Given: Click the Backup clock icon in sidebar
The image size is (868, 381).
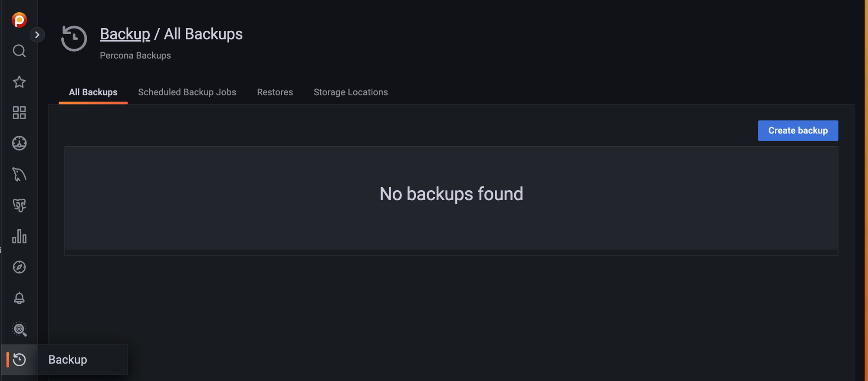Looking at the screenshot, I should coord(19,360).
